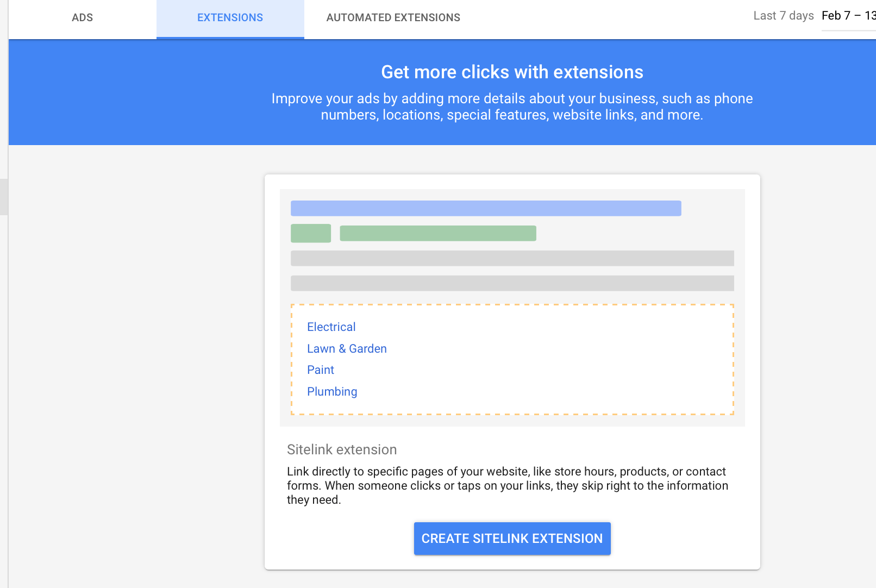The height and width of the screenshot is (588, 876).
Task: Click the Electrical sitelink example
Action: tap(331, 327)
